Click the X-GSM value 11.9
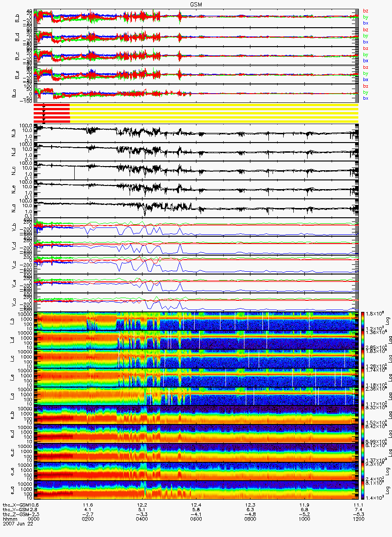Screen dimensions: 392x537 click(304, 505)
